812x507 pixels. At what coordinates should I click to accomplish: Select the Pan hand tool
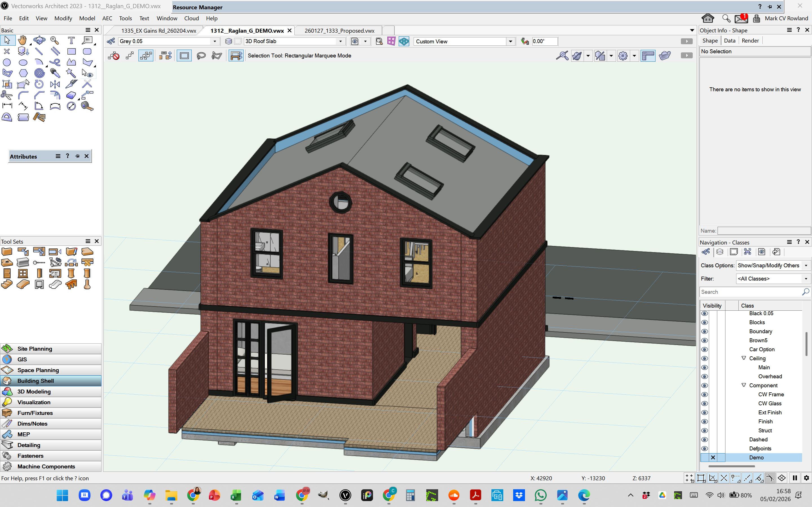pyautogui.click(x=23, y=41)
